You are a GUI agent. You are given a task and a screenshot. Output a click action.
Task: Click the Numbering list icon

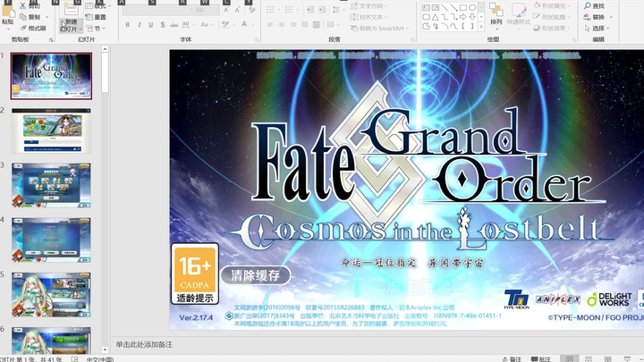tap(289, 10)
